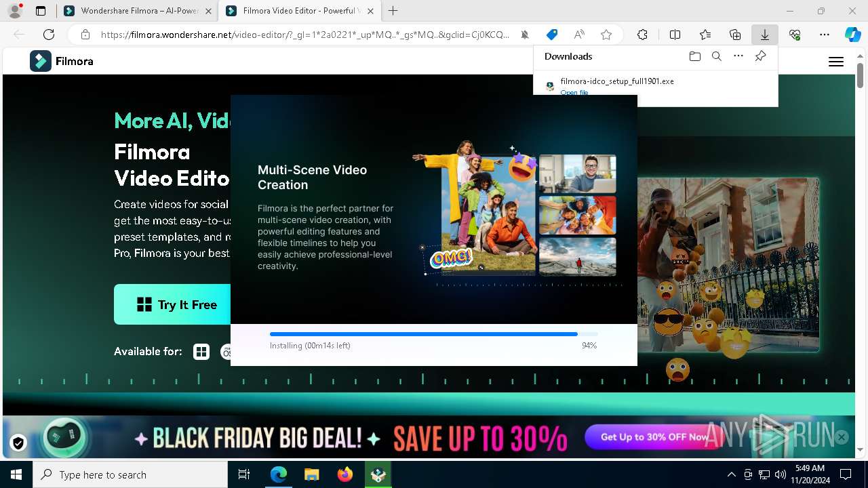Refresh the current page
Screen dimensions: 868x488
coord(49,35)
